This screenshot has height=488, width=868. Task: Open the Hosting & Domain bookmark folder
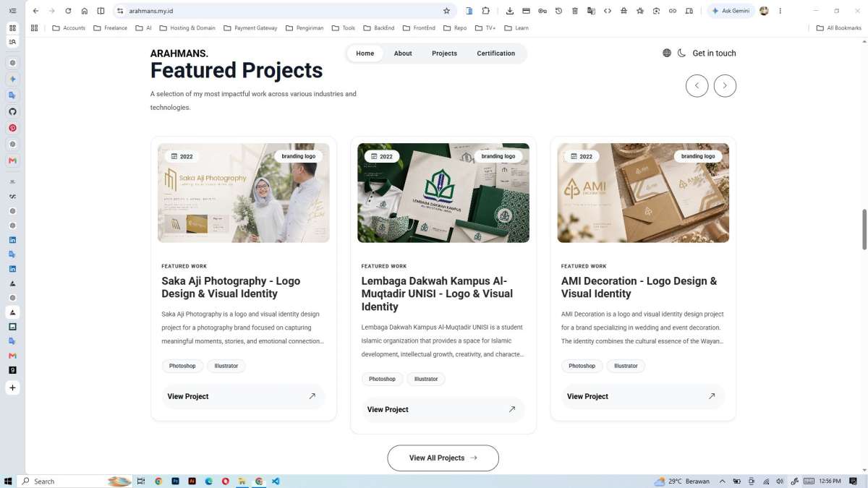pyautogui.click(x=187, y=28)
